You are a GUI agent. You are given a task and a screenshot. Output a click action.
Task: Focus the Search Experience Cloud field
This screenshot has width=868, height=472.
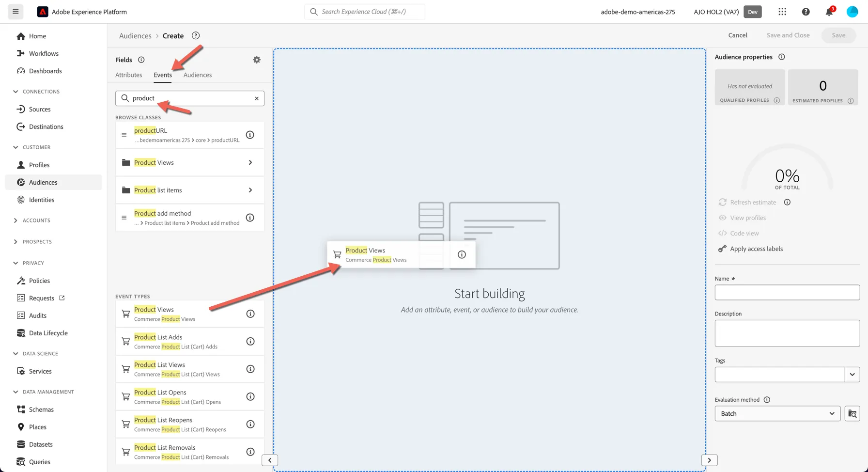click(x=365, y=12)
